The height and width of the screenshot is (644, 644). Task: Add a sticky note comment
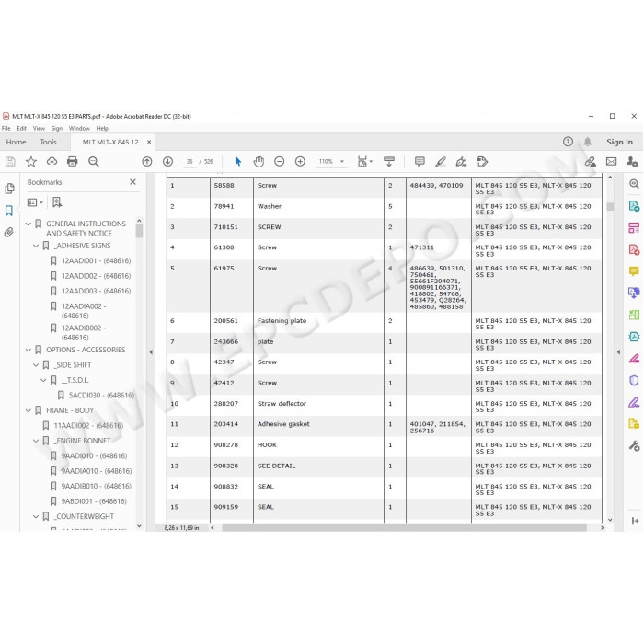click(x=420, y=162)
